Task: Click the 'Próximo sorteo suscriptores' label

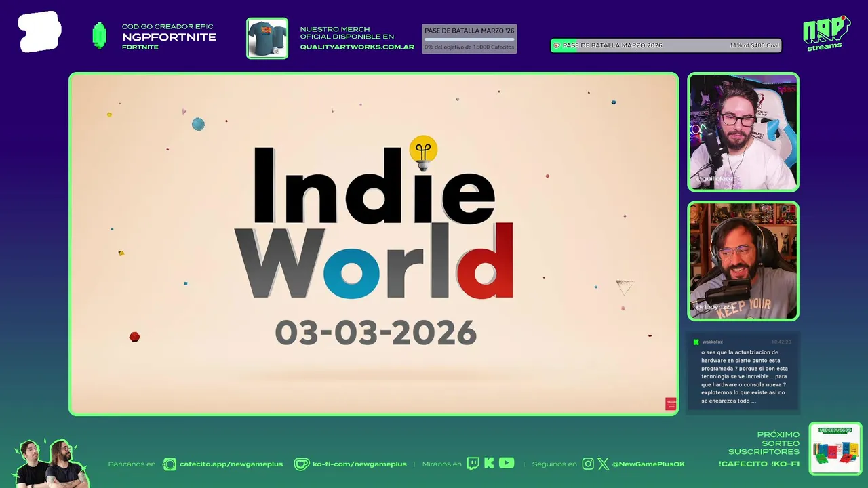Action: point(764,443)
